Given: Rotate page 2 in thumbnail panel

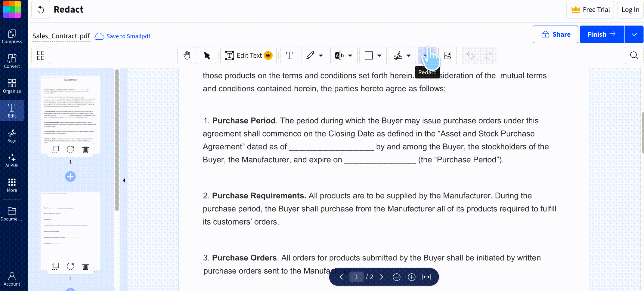Looking at the screenshot, I should [70, 266].
